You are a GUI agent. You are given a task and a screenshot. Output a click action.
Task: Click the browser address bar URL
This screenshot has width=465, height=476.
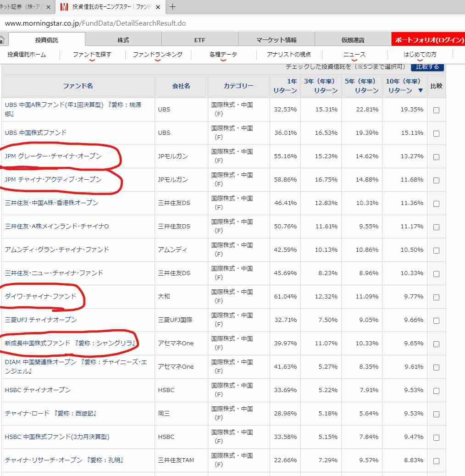[95, 23]
